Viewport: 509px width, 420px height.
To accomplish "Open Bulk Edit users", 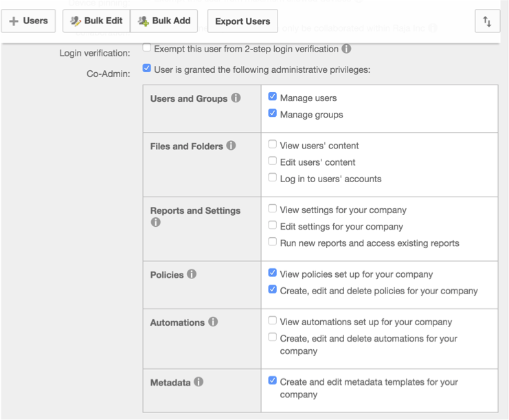I will click(x=96, y=21).
